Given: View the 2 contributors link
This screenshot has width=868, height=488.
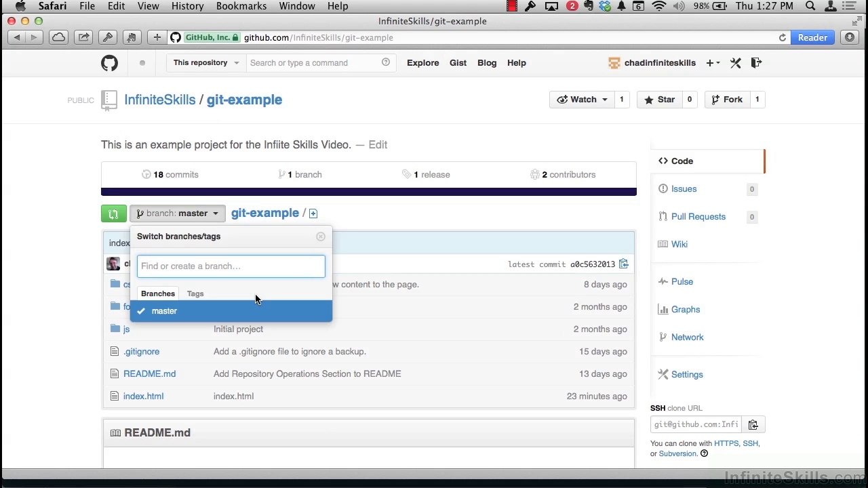Looking at the screenshot, I should [x=563, y=175].
